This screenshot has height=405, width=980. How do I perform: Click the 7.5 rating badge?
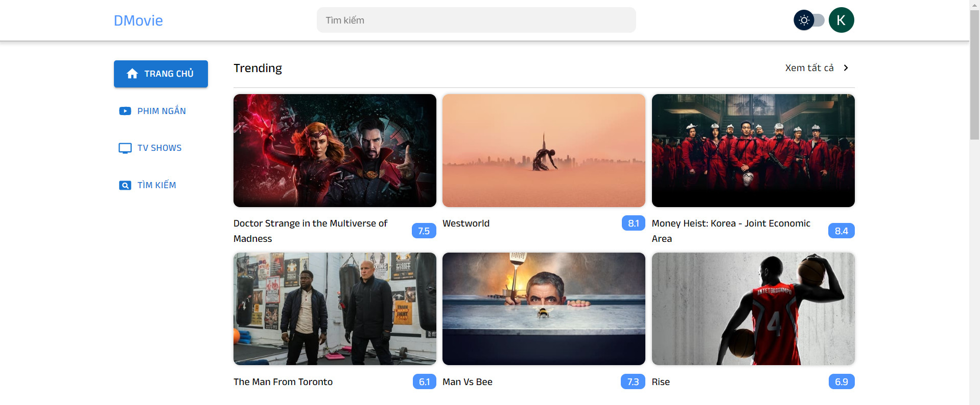click(424, 231)
